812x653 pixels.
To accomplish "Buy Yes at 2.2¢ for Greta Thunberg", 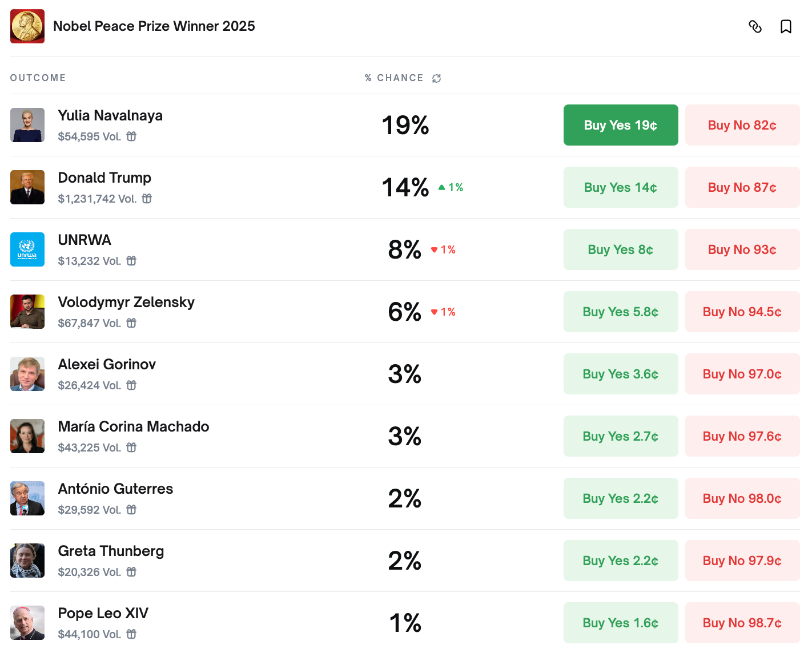I will point(621,561).
